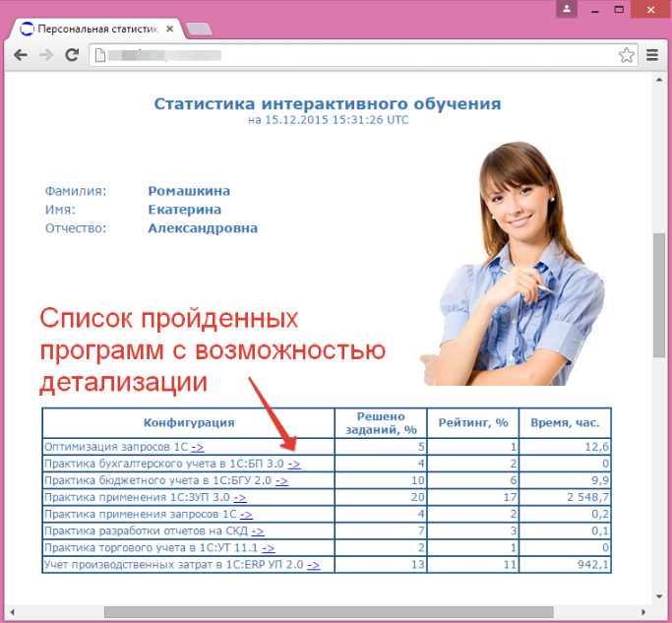Click the first name Екатерина
The height and width of the screenshot is (623, 672).
pyautogui.click(x=185, y=210)
